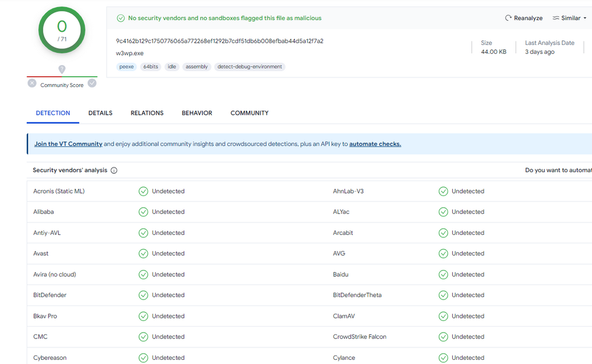This screenshot has width=592, height=364.
Task: Open the Similar dropdown menu
Action: coord(570,18)
